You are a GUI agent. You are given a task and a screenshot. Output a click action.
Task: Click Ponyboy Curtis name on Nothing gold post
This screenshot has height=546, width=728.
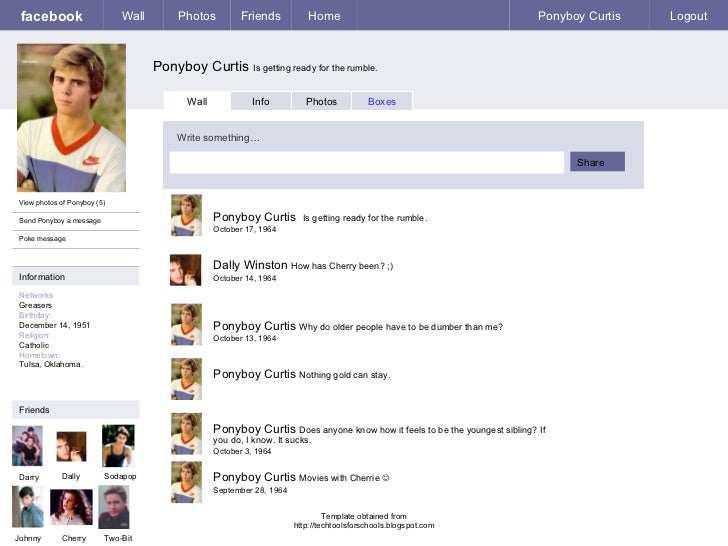coord(254,374)
